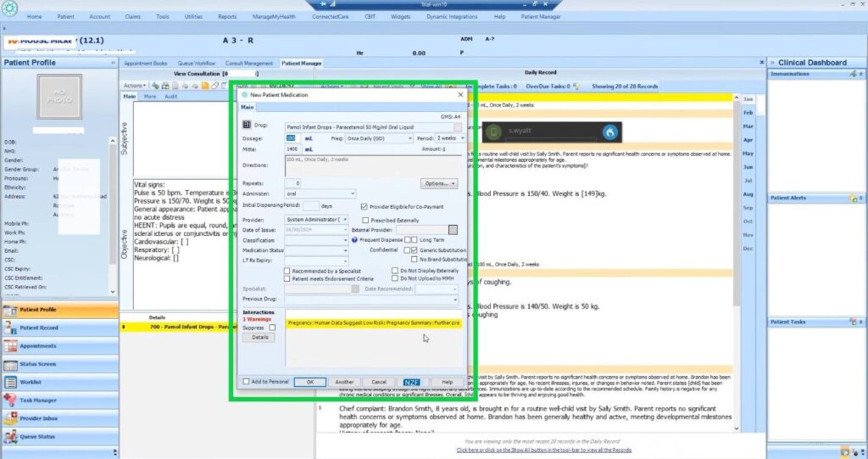
Task: Switch to Queue Workflow tab
Action: [196, 63]
